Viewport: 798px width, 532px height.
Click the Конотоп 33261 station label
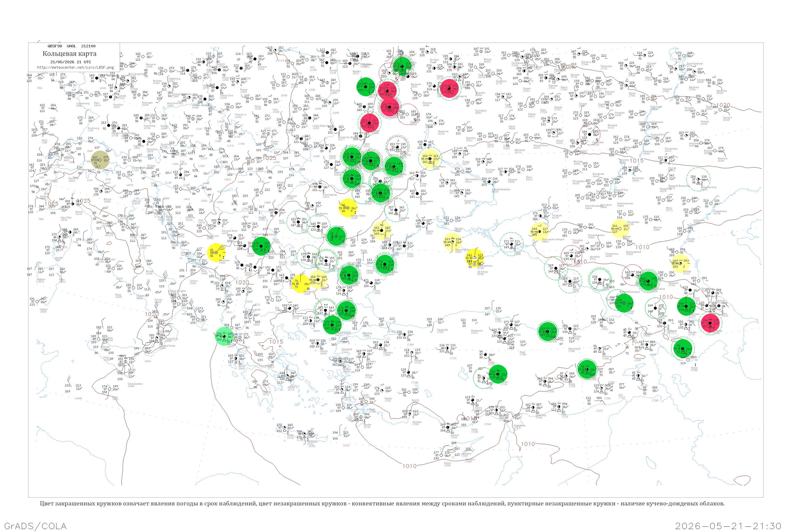(471, 139)
